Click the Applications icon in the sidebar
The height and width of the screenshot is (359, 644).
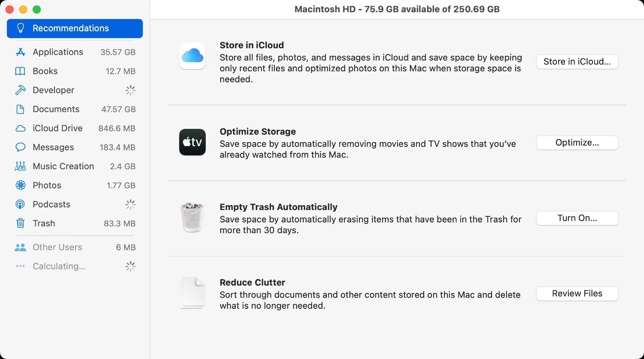coord(20,52)
